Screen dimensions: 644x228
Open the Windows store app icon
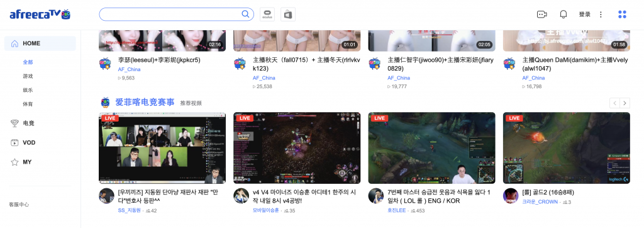point(288,14)
